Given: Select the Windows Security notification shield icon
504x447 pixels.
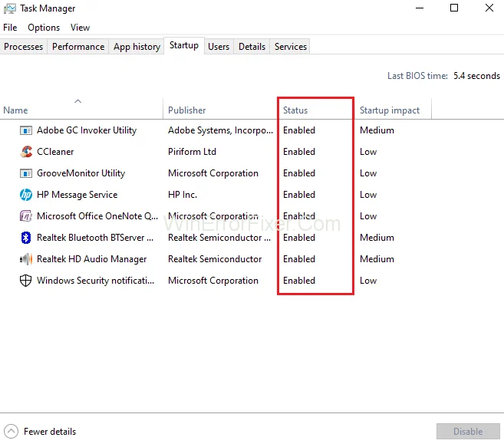Looking at the screenshot, I should tap(26, 281).
